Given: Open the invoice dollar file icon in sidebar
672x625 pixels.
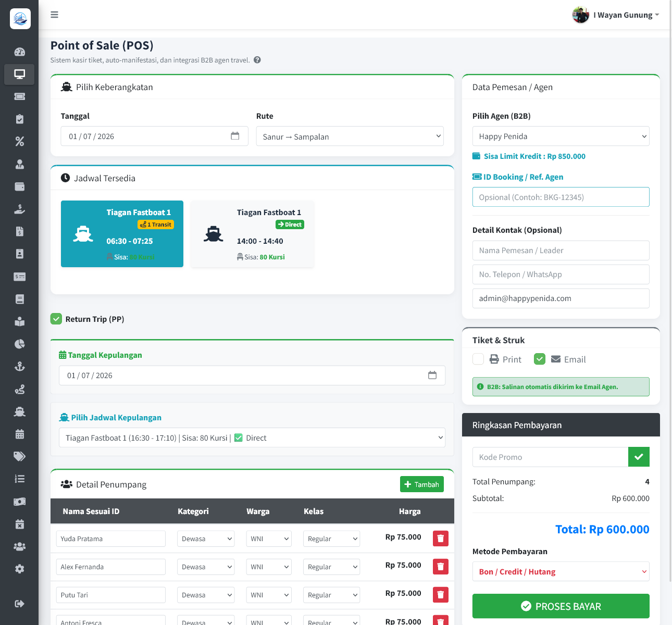Looking at the screenshot, I should coord(19,231).
